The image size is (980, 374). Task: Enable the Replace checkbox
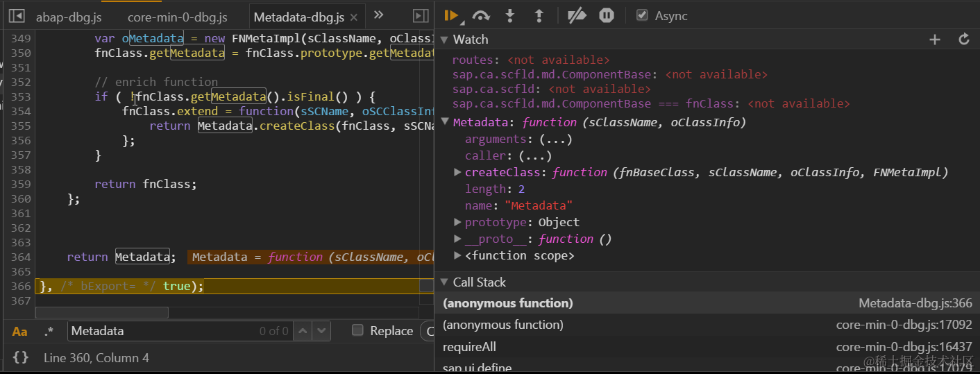pyautogui.click(x=357, y=330)
